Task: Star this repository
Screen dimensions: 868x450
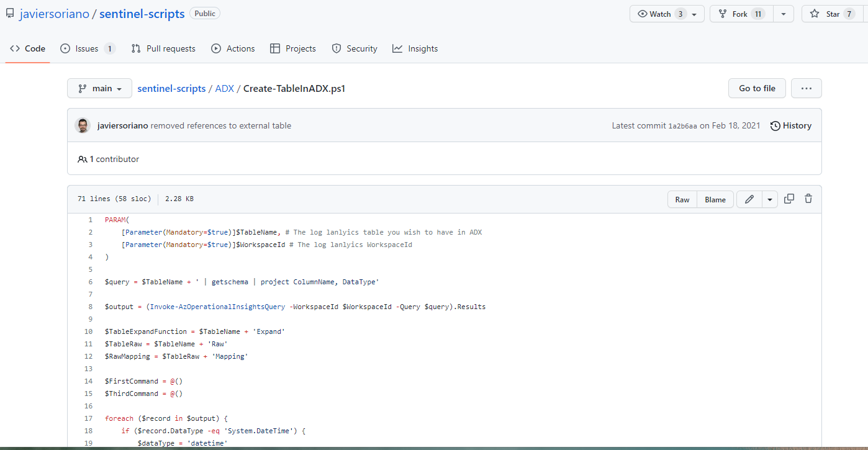Action: click(832, 14)
